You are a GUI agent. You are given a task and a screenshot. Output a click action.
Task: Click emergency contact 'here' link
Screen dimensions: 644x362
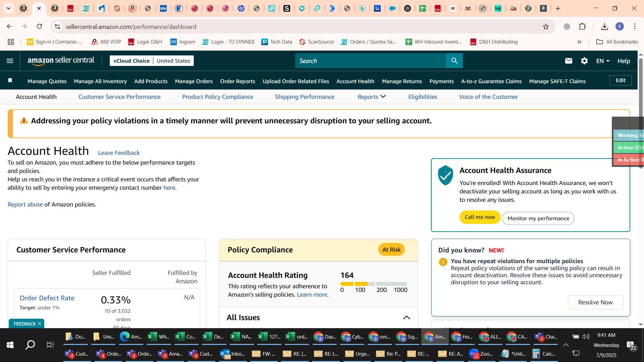pos(169,188)
